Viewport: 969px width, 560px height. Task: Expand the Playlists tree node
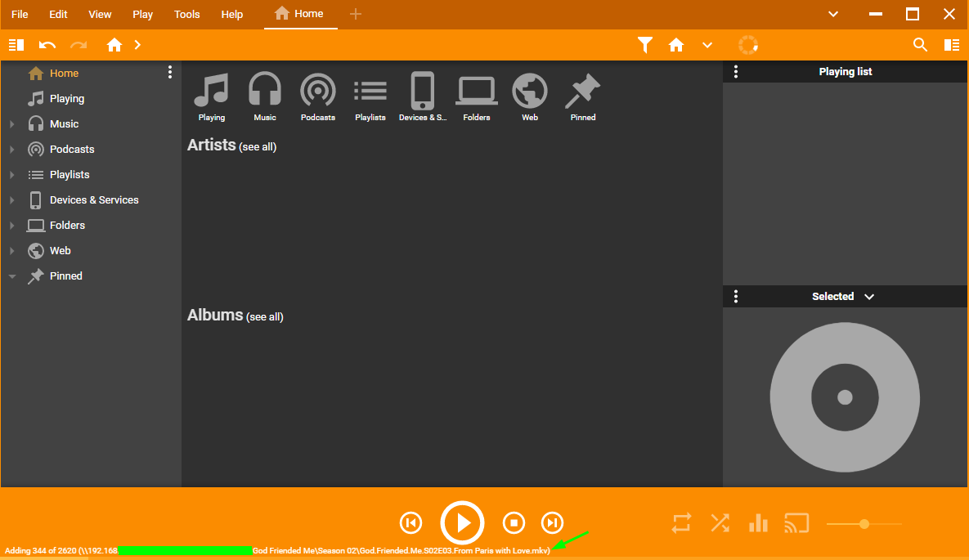tap(12, 176)
